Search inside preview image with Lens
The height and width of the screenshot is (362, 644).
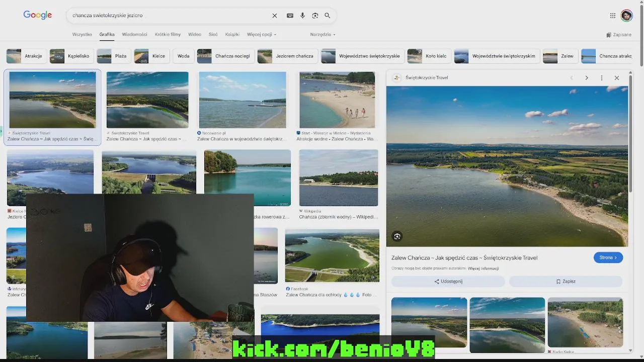click(397, 236)
